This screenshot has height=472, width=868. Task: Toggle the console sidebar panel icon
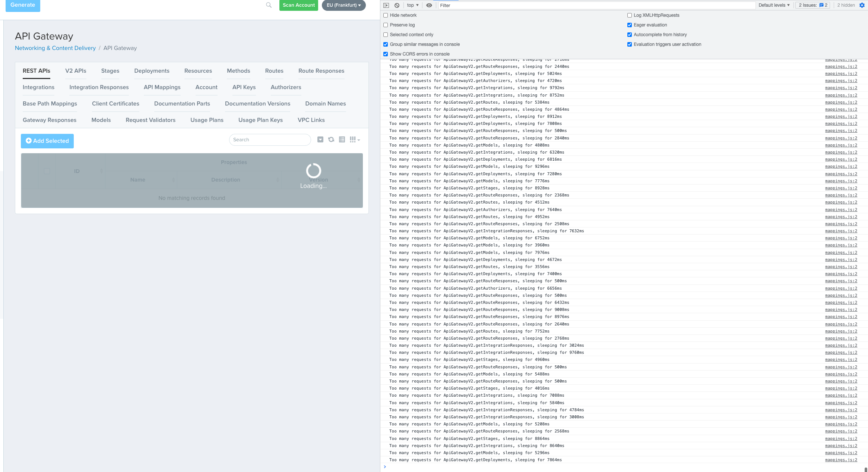386,5
